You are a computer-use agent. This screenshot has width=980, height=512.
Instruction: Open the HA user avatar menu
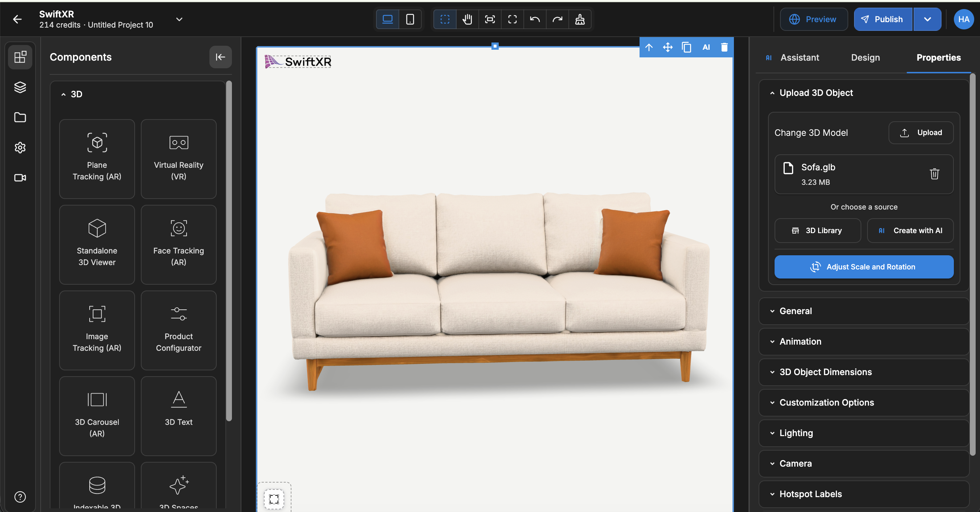tap(963, 19)
